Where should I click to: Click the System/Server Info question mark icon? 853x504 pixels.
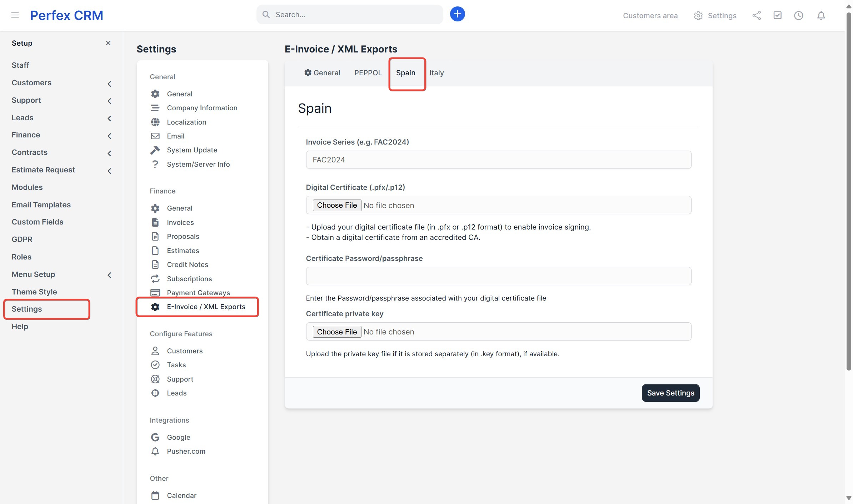155,164
